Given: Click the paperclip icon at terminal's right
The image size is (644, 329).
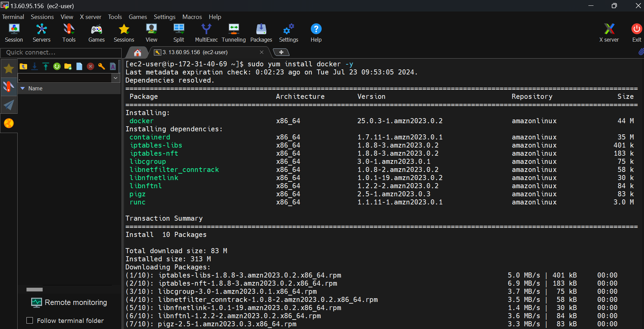Looking at the screenshot, I should (x=641, y=52).
